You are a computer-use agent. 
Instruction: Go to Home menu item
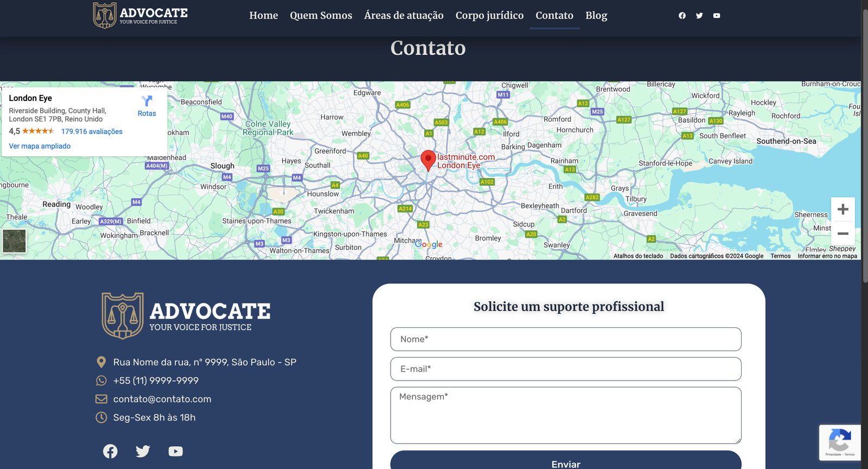pyautogui.click(x=264, y=15)
